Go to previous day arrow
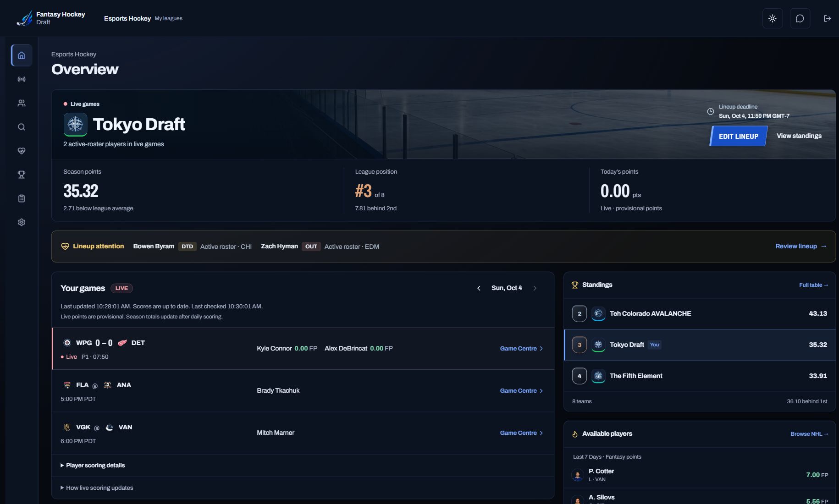 point(479,288)
